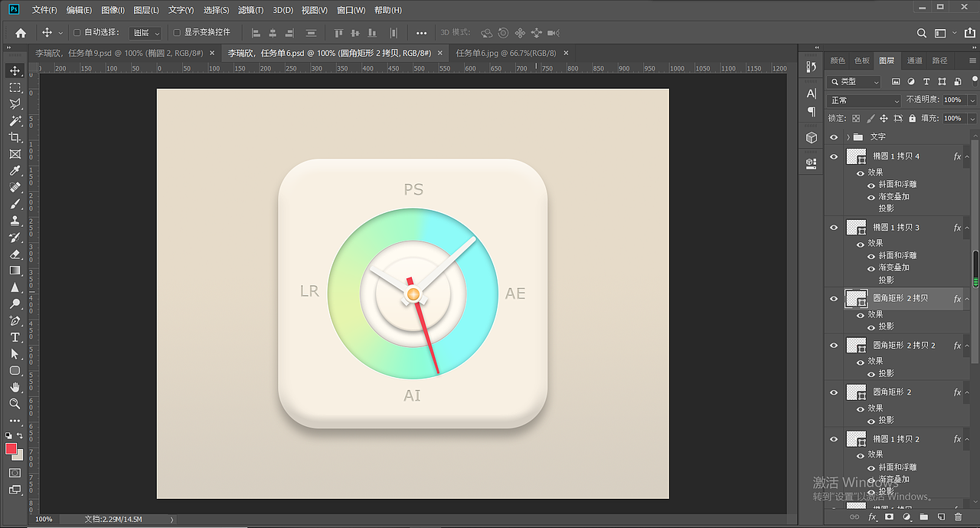The image size is (980, 528).
Task: Select the Rectangular Marquee tool
Action: pyautogui.click(x=15, y=87)
